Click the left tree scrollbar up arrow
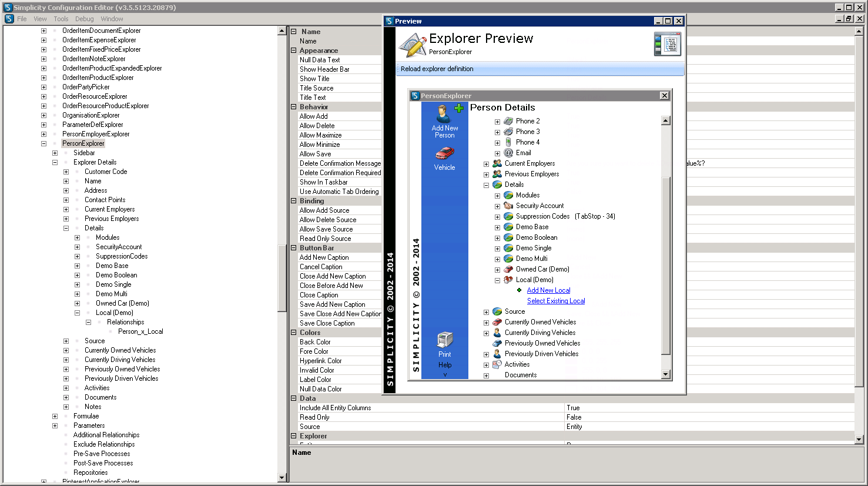The height and width of the screenshot is (486, 868). click(x=282, y=31)
